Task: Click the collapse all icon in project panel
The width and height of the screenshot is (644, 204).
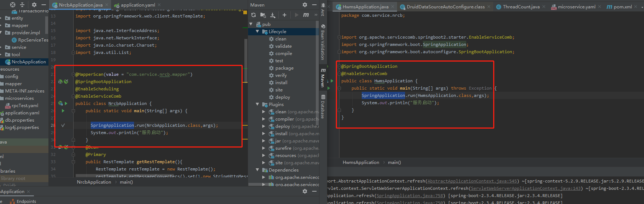Action: (x=22, y=5)
